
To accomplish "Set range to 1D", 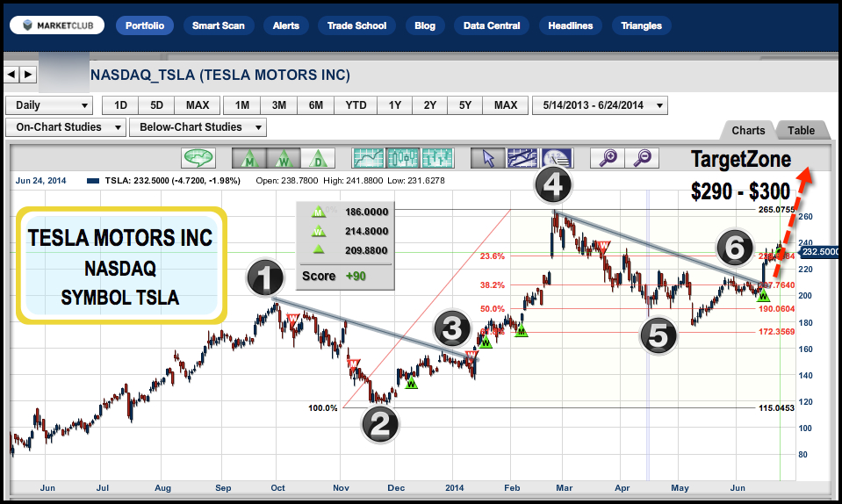I will click(x=120, y=105).
